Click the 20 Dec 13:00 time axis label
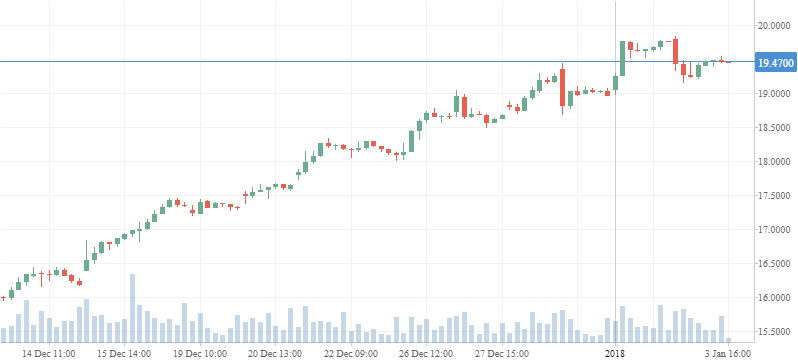798x363 pixels. tap(275, 354)
